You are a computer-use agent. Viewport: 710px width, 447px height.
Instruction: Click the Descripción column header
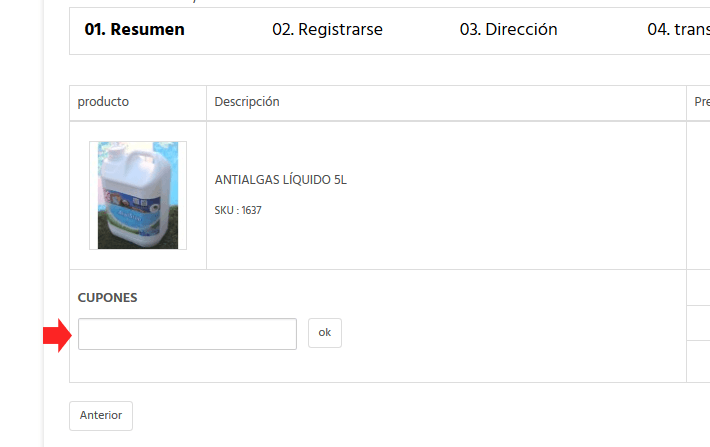tap(247, 102)
